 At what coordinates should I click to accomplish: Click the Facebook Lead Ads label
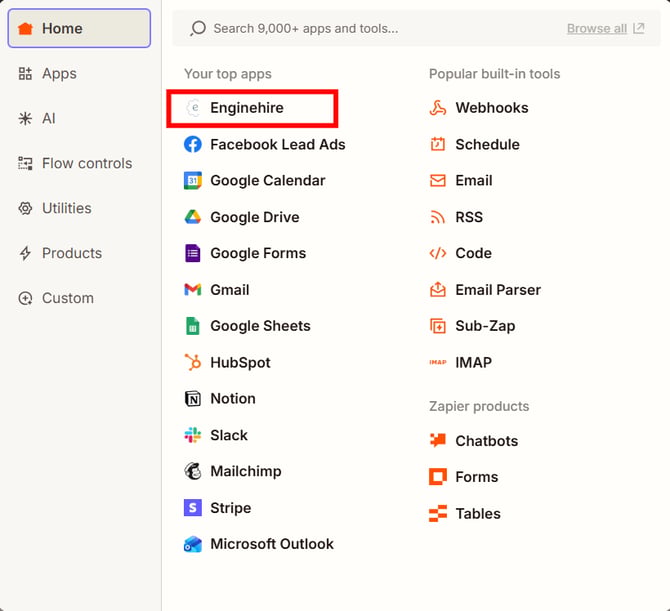coord(278,144)
